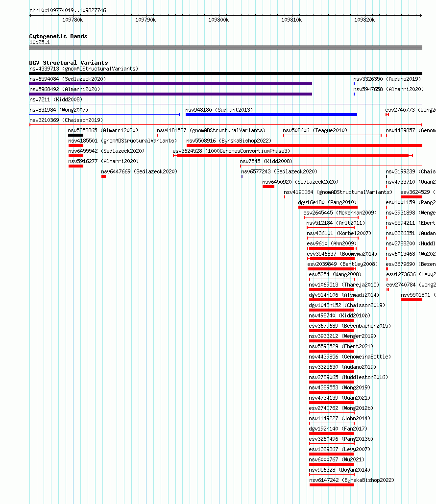Select nsv4185501 gnomADStructuralVariants label
The width and height of the screenshot is (436, 504).
(122, 141)
